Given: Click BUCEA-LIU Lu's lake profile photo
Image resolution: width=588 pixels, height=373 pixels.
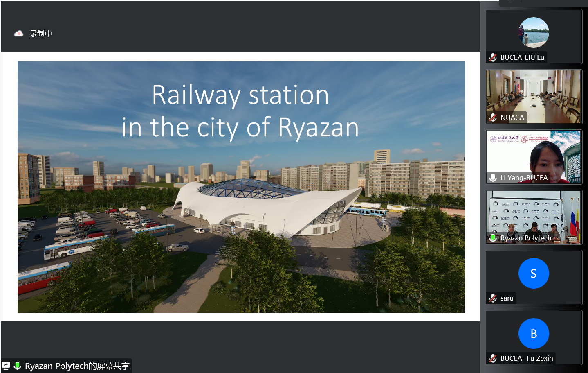Looking at the screenshot, I should [x=533, y=32].
